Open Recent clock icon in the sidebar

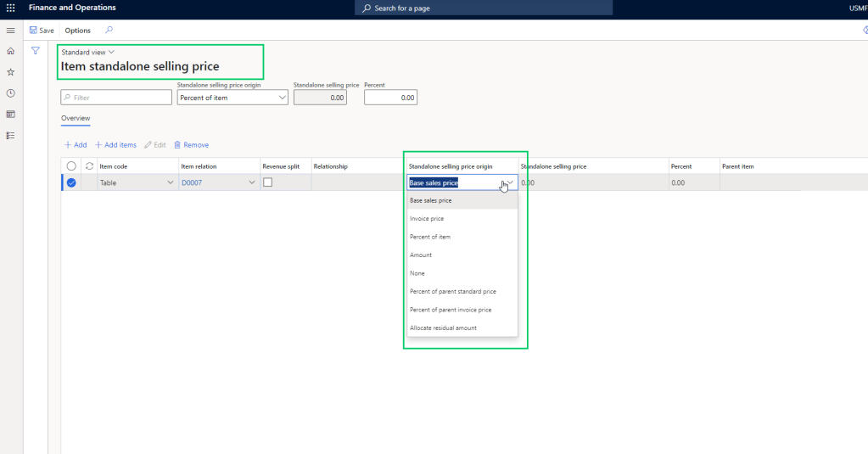10,93
